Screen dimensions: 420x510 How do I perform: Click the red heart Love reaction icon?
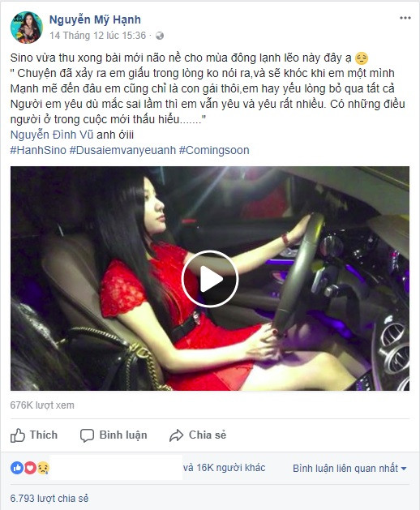(x=30, y=468)
